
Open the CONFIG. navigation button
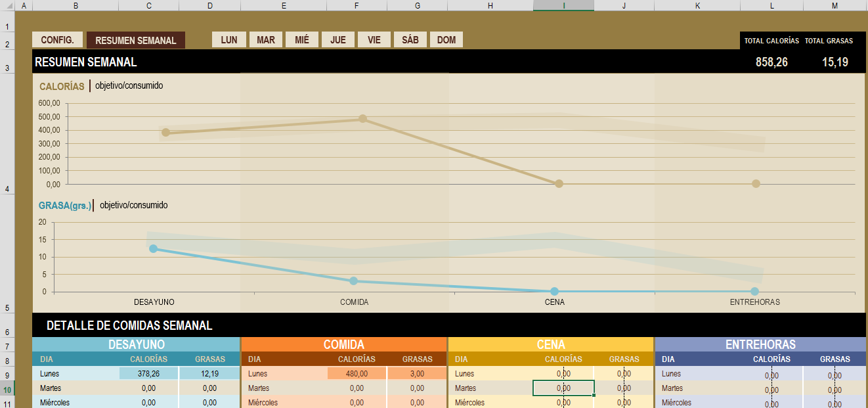(x=58, y=40)
